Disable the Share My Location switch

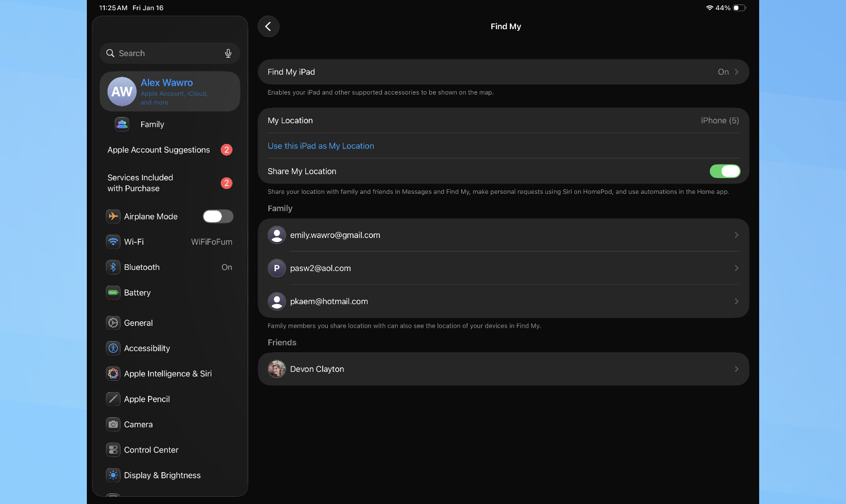coord(724,171)
